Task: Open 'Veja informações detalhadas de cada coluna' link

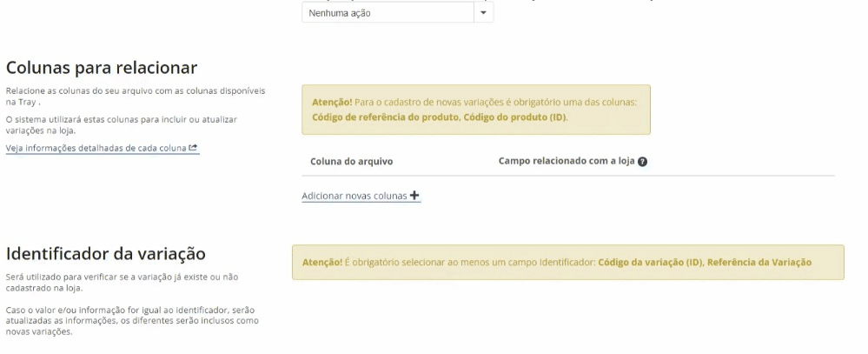Action: (x=102, y=148)
